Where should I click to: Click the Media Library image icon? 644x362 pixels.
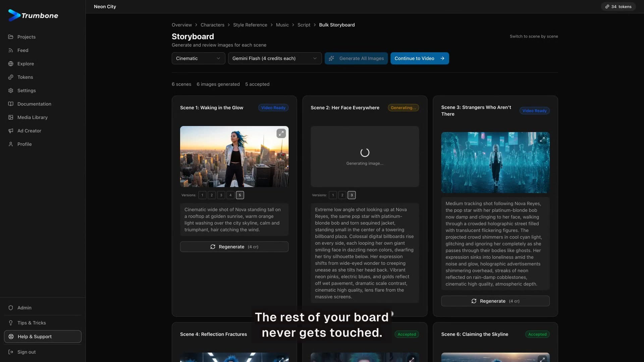point(11,117)
